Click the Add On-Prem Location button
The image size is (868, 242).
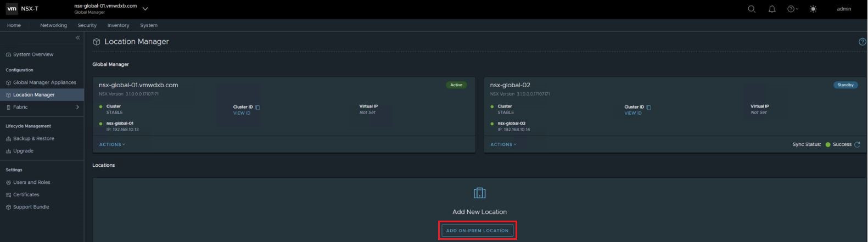(x=477, y=230)
